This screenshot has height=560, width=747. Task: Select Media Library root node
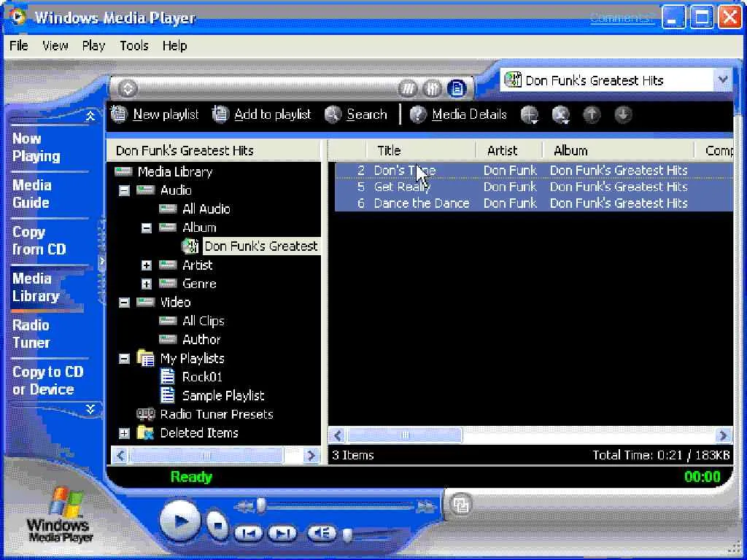pyautogui.click(x=175, y=172)
